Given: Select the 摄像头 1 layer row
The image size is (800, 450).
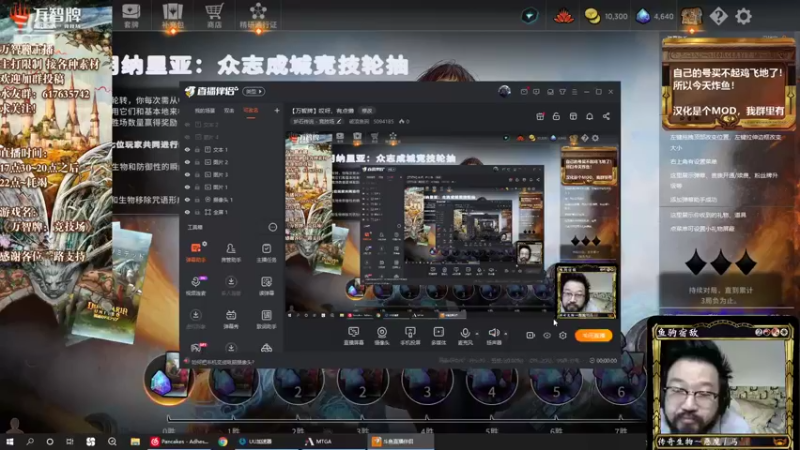Looking at the screenshot, I should tap(232, 199).
